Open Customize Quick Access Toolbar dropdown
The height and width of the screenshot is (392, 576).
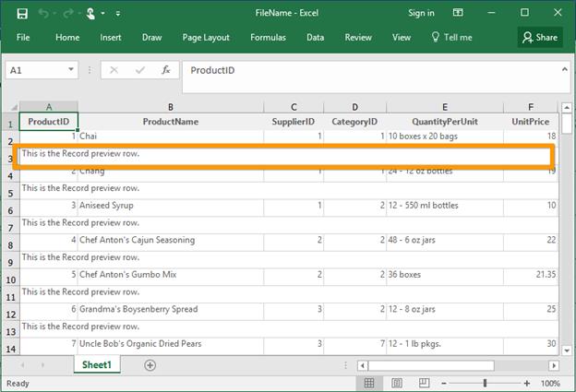coord(118,14)
